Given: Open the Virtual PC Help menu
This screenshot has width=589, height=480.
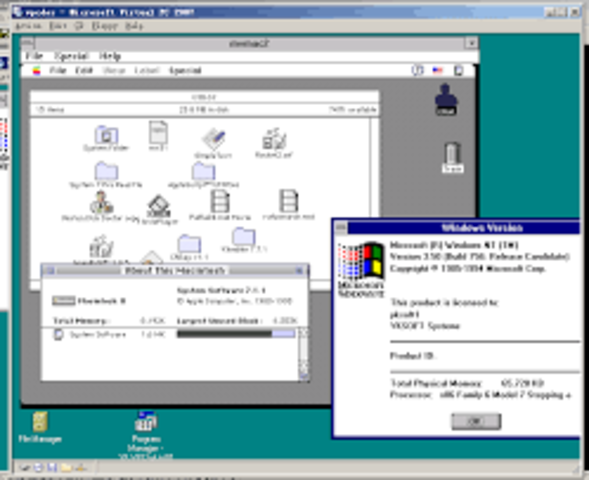Looking at the screenshot, I should [x=134, y=26].
